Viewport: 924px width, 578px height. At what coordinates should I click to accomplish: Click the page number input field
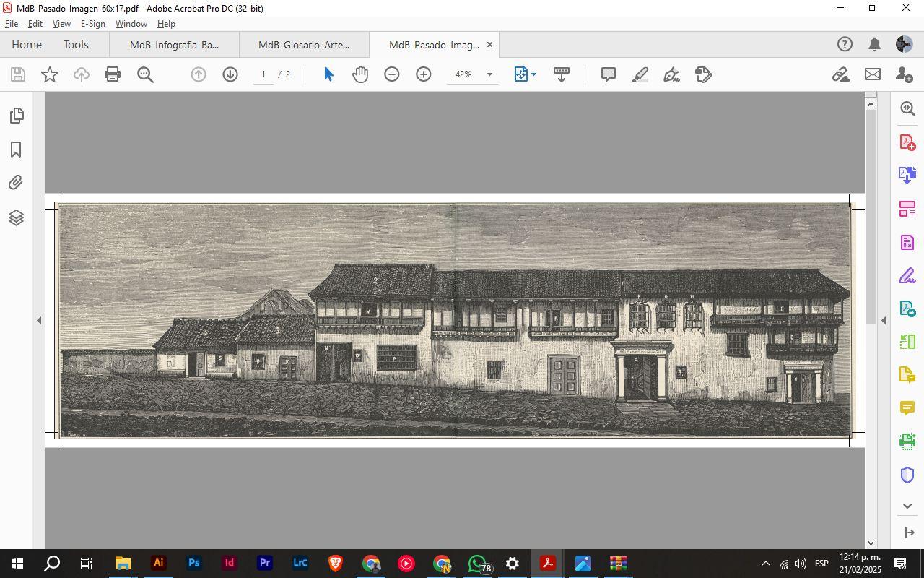click(263, 74)
